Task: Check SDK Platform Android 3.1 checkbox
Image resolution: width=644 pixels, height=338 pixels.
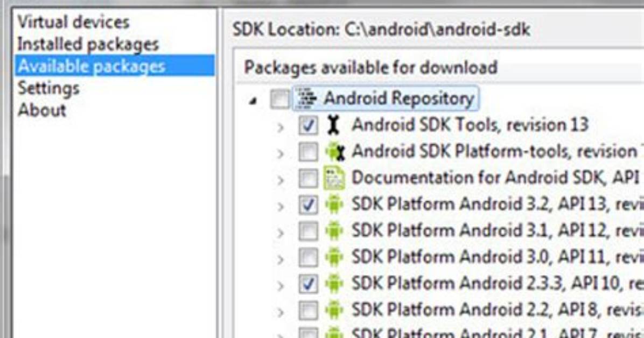Action: [308, 231]
